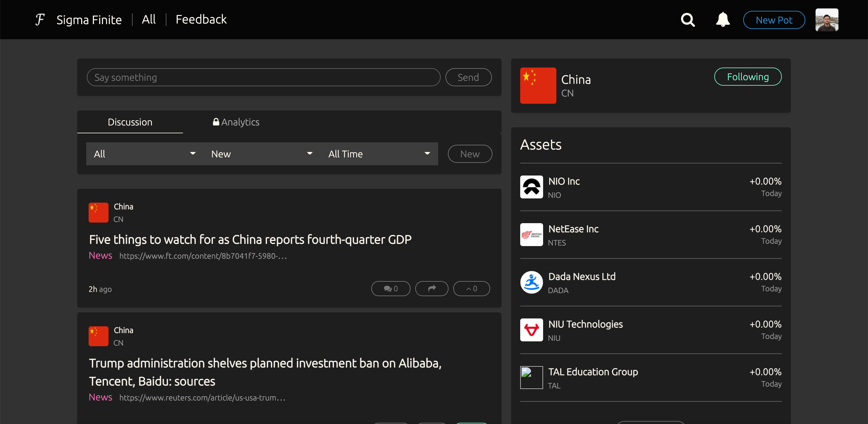
Task: Open the Trump administration shelves headline
Action: point(265,372)
